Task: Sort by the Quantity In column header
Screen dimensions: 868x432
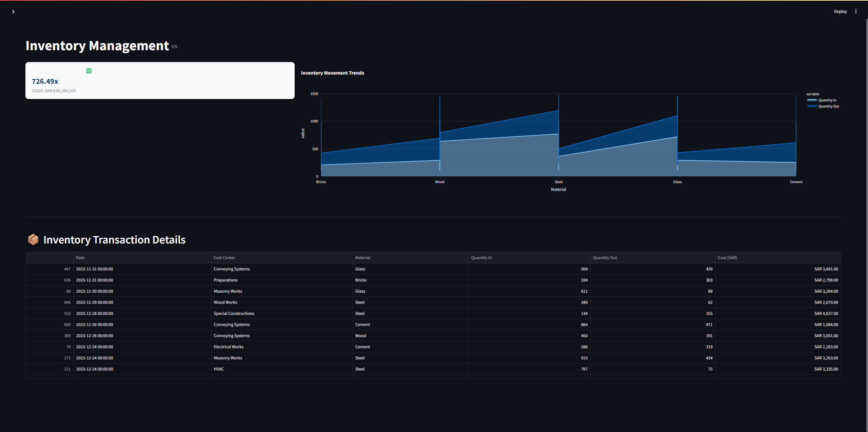Action: (529, 258)
